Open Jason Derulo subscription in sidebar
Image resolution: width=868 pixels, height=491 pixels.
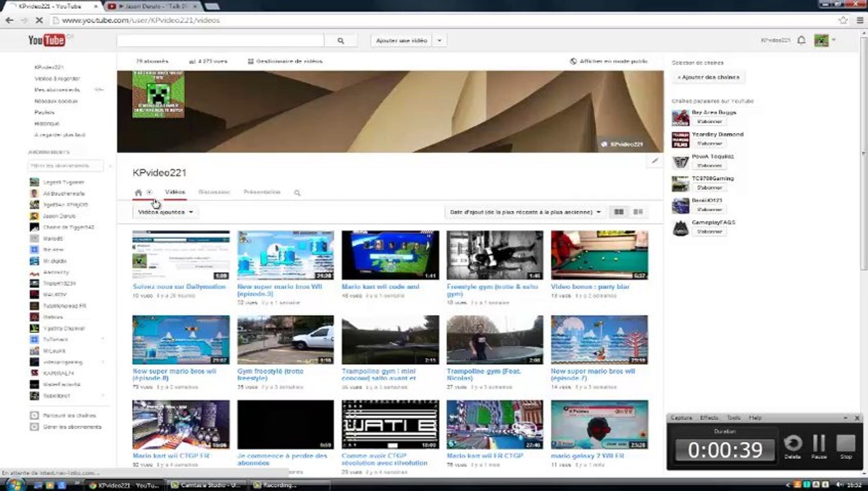(x=59, y=215)
